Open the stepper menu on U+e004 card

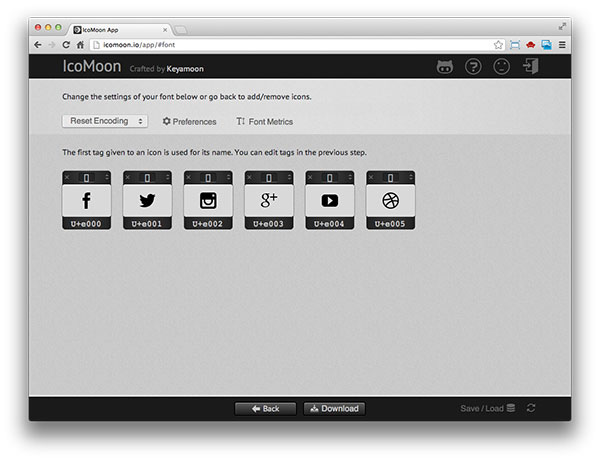pyautogui.click(x=350, y=177)
